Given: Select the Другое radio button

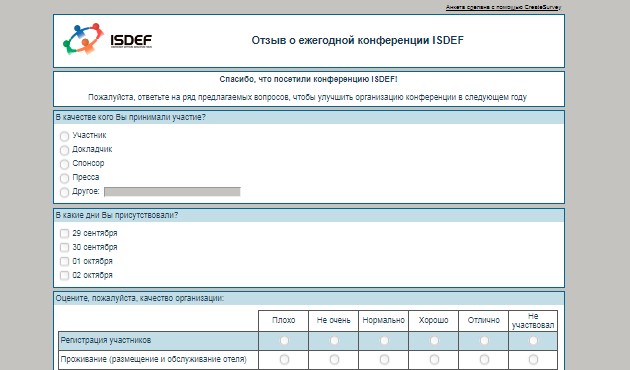Looking at the screenshot, I should pos(64,192).
